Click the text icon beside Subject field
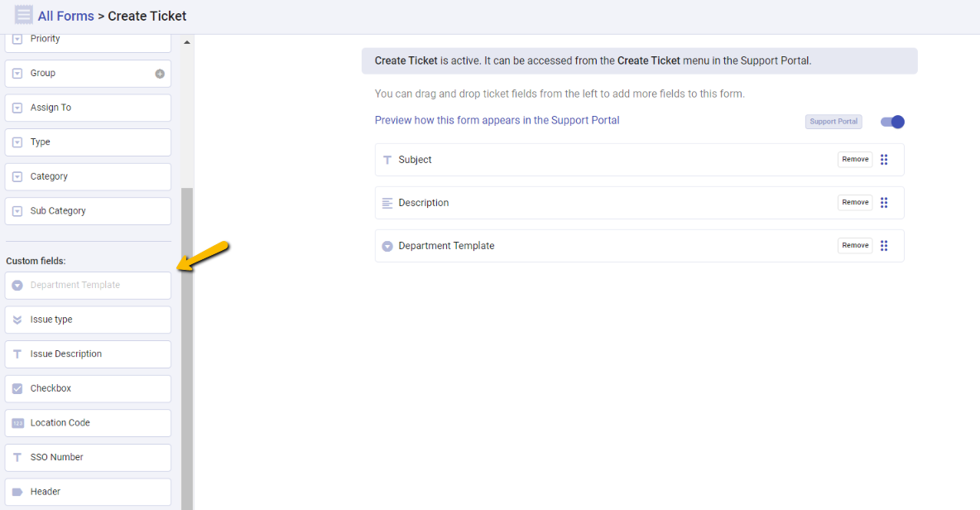This screenshot has width=980, height=510. tap(387, 159)
